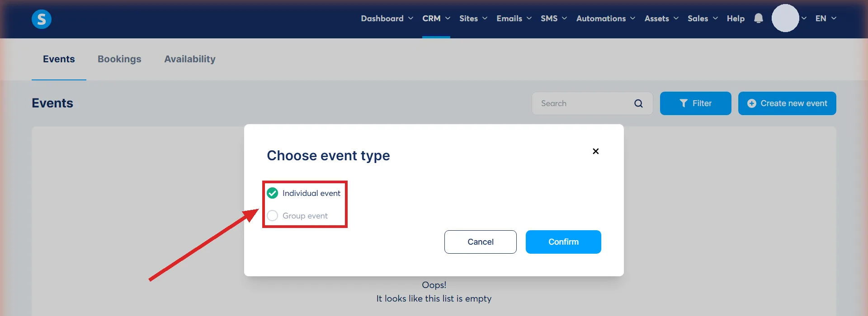
Task: Click the search magnifier icon
Action: pos(638,103)
